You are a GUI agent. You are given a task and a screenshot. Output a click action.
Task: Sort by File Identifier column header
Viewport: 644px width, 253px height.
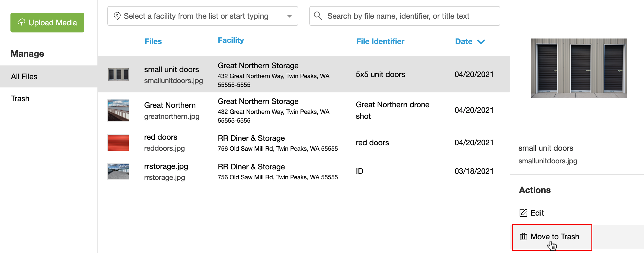click(x=380, y=42)
